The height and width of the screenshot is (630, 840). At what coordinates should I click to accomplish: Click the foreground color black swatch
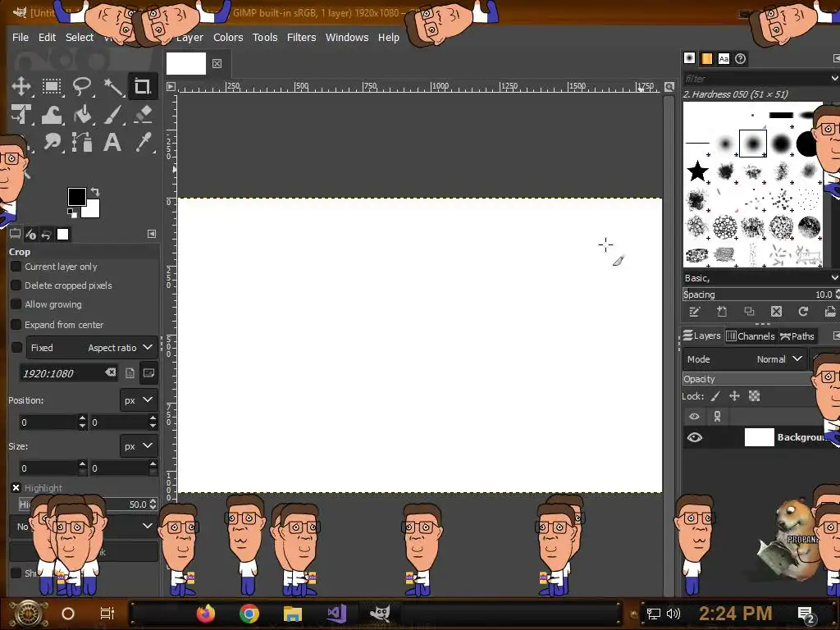click(76, 197)
